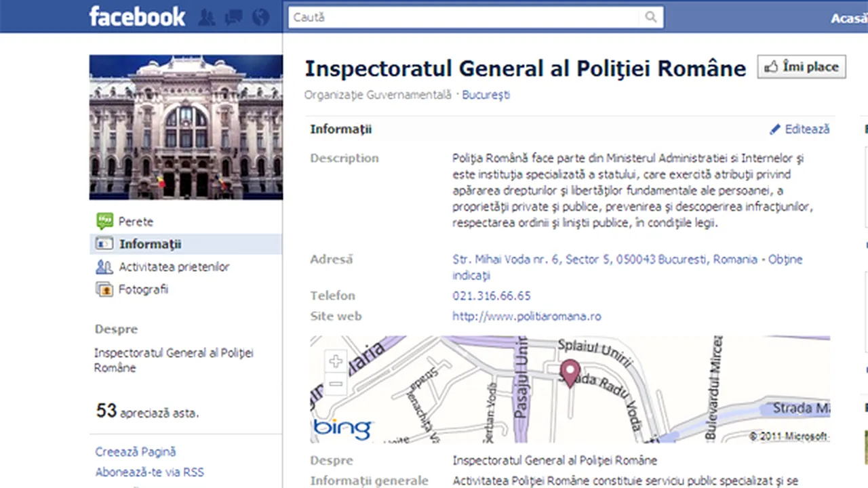Open the Fotografii tab
Image resolution: width=868 pixels, height=488 pixels.
pos(143,289)
